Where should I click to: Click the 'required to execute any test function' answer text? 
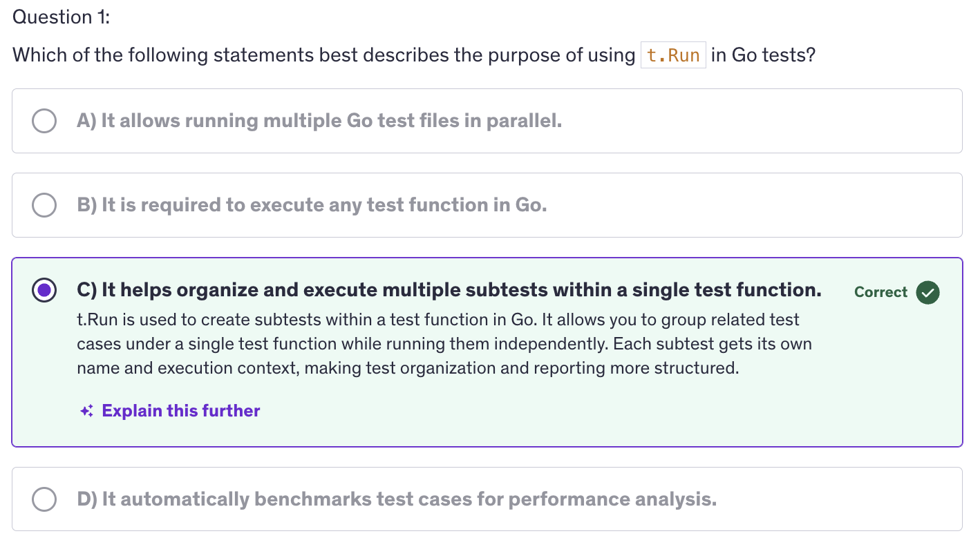pyautogui.click(x=312, y=205)
